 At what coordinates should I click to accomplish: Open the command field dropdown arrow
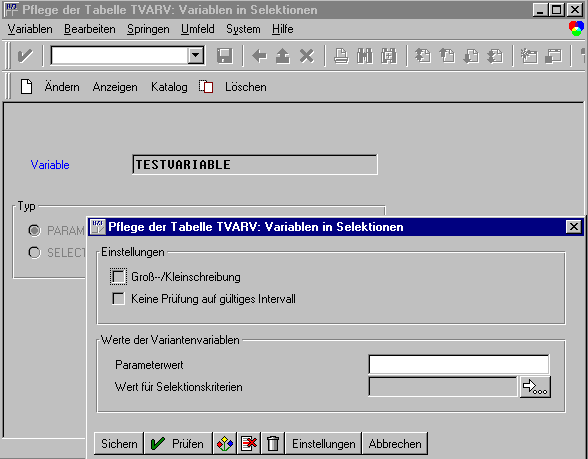pos(196,56)
